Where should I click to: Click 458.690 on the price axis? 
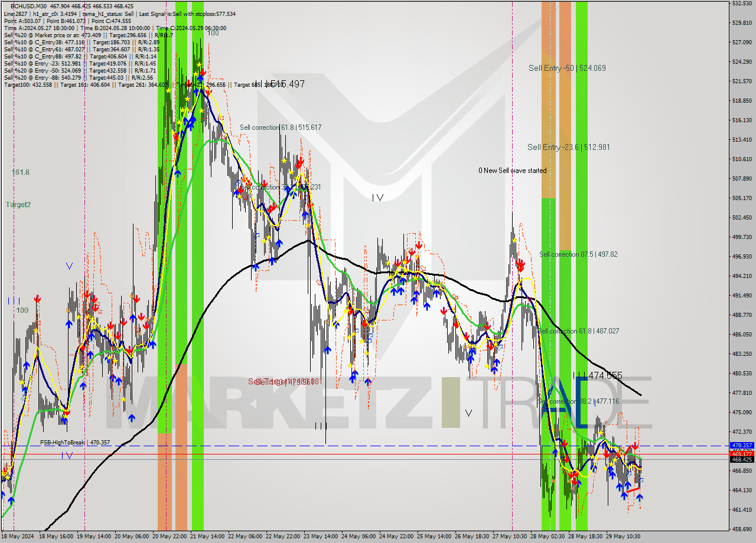(742, 529)
